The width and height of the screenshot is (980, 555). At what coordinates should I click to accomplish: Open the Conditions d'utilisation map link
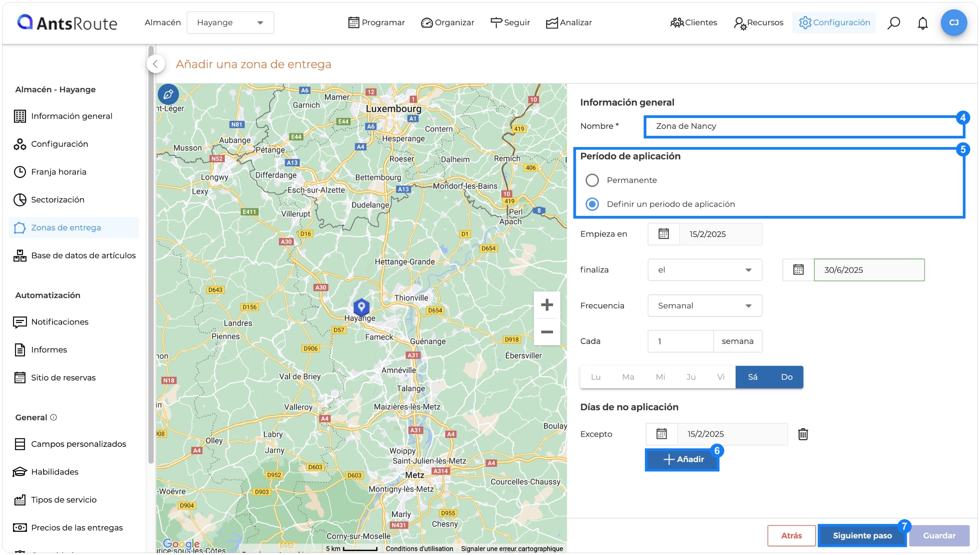pos(419,548)
